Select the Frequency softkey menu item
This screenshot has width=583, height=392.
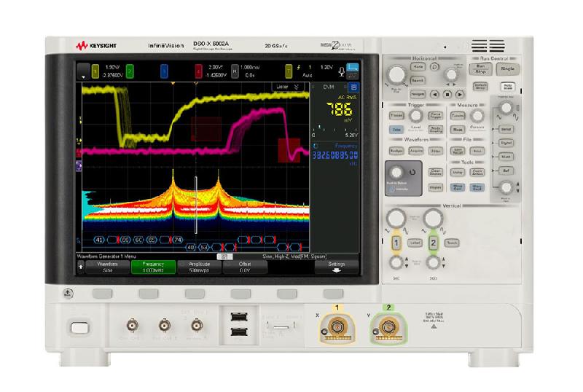[x=152, y=267]
